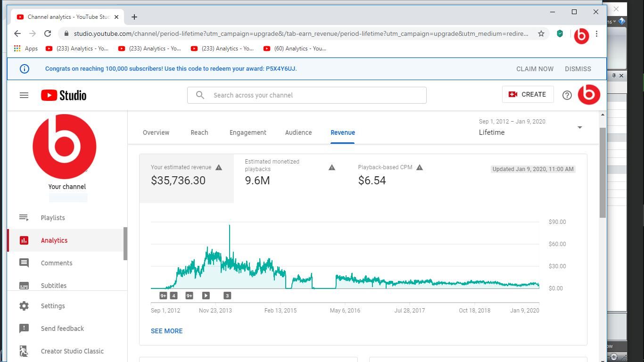Open the hamburger navigation menu
Image resolution: width=644 pixels, height=362 pixels.
tap(24, 95)
